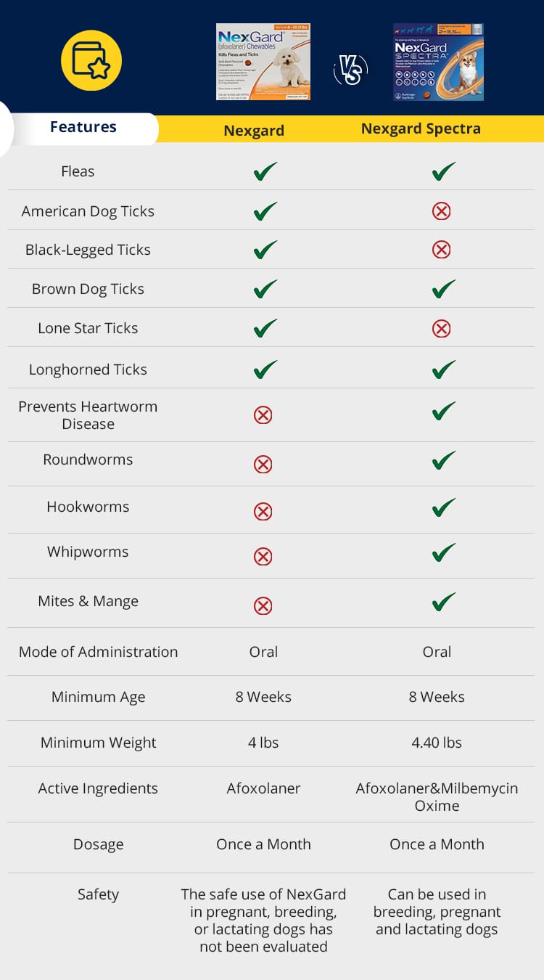Viewport: 544px width, 980px height.
Task: Click the Minimum Weight row label
Action: click(x=98, y=743)
